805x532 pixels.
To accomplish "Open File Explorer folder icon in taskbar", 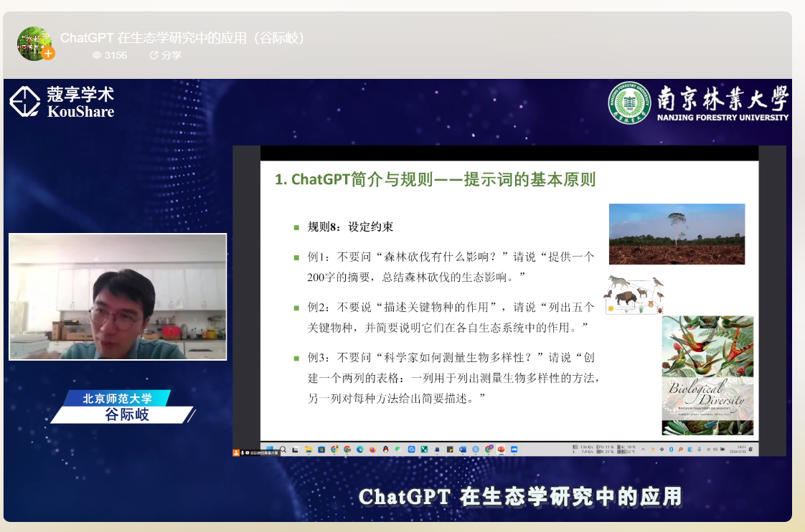I will [309, 450].
